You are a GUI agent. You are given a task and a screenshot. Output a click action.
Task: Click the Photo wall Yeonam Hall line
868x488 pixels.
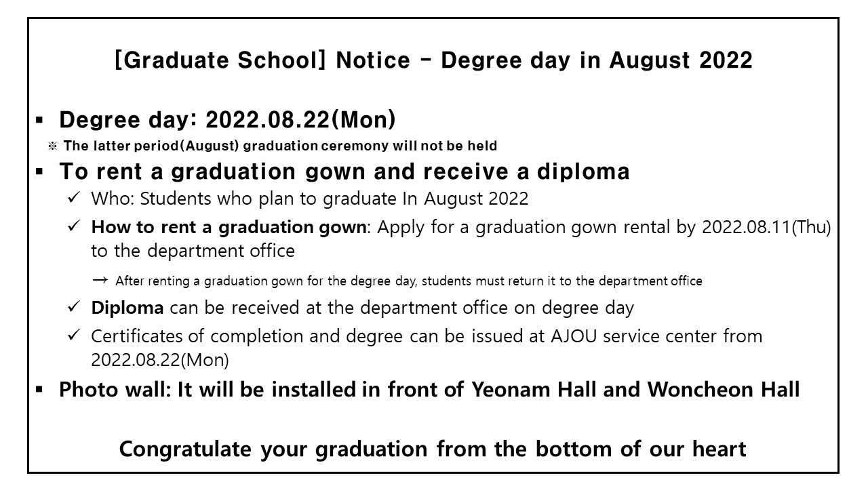(x=430, y=390)
